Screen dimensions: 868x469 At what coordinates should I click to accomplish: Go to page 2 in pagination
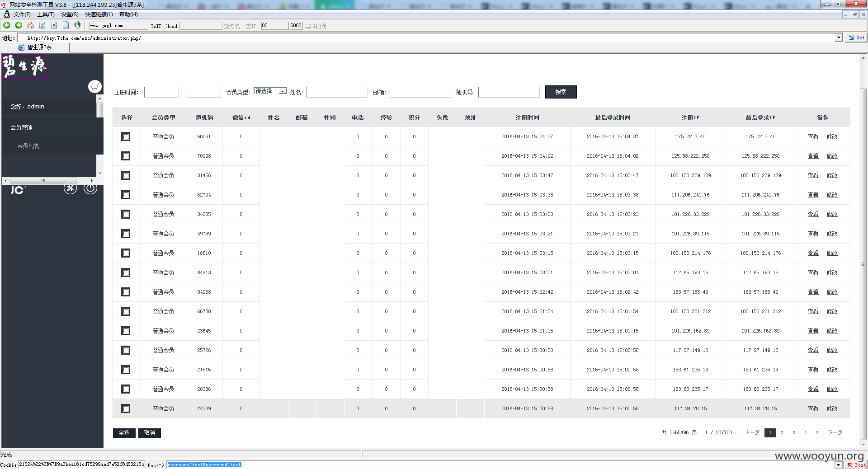click(782, 433)
